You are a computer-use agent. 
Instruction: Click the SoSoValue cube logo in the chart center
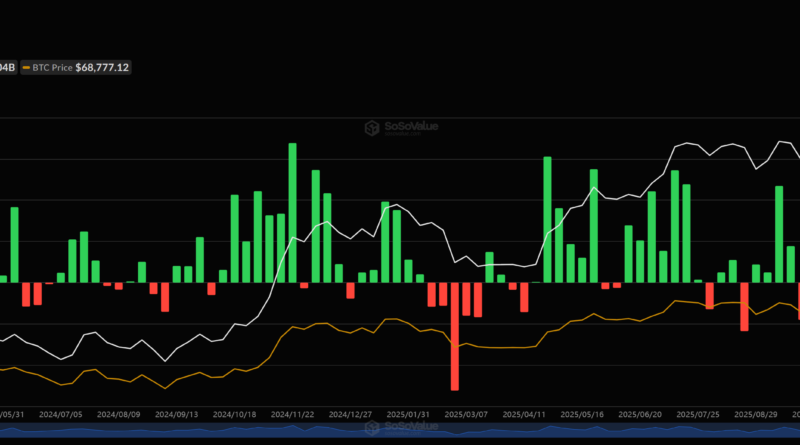coord(370,128)
